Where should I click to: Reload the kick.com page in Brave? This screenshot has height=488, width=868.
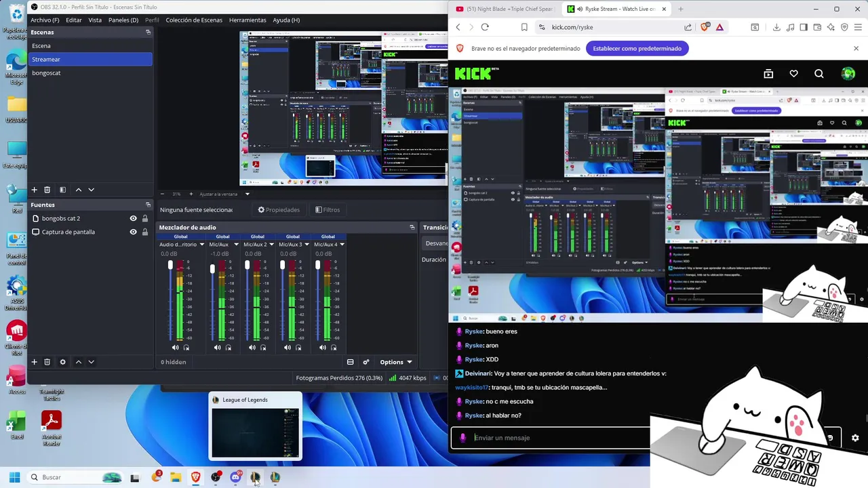(485, 27)
